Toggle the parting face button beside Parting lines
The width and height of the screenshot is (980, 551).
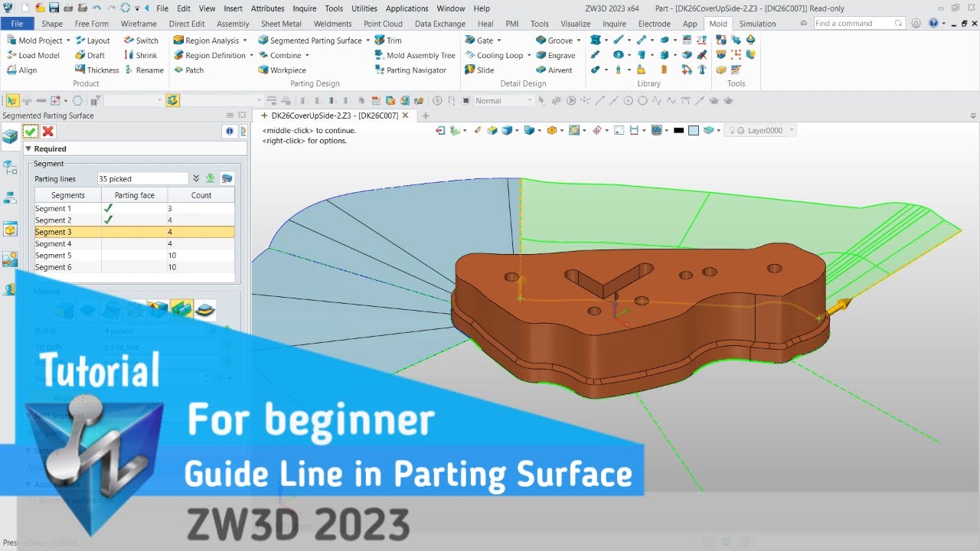click(x=227, y=178)
